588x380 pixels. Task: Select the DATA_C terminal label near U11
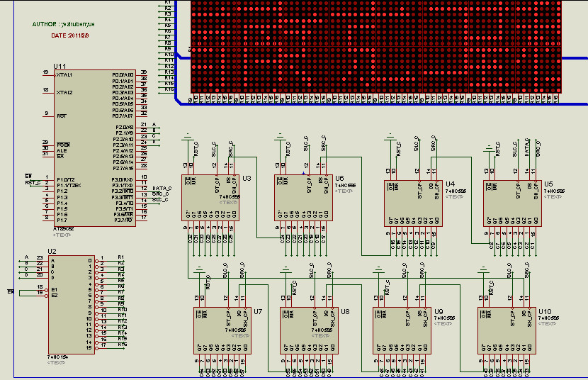coord(162,189)
